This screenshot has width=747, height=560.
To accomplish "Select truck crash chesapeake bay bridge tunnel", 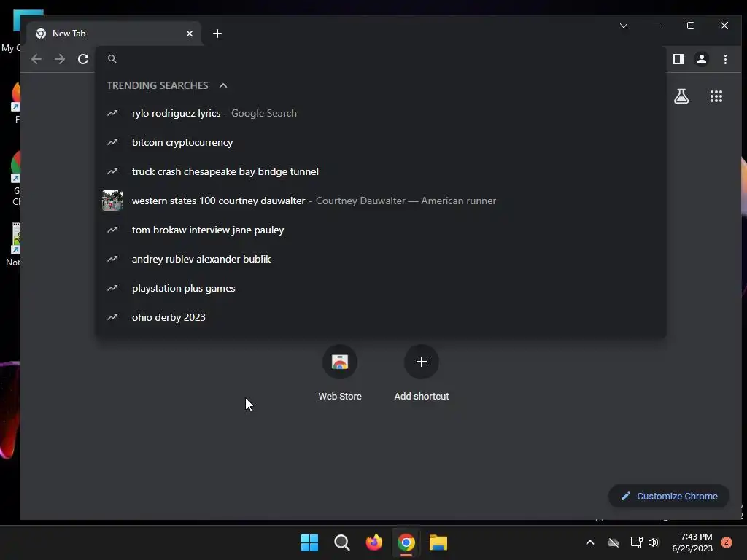I will pos(381,171).
